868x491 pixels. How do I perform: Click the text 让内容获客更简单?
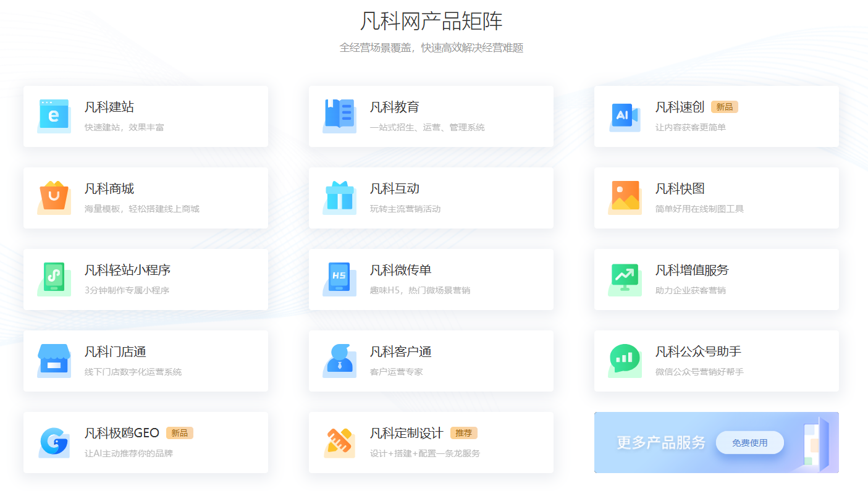click(691, 127)
